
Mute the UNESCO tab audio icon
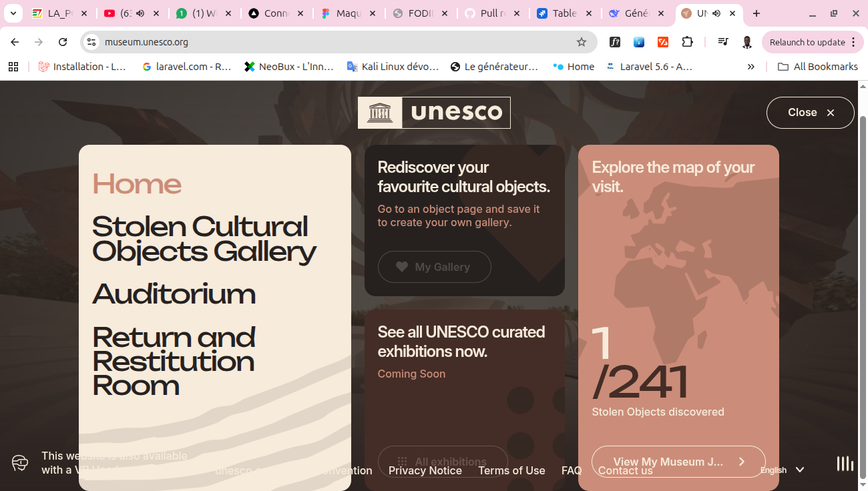point(716,13)
